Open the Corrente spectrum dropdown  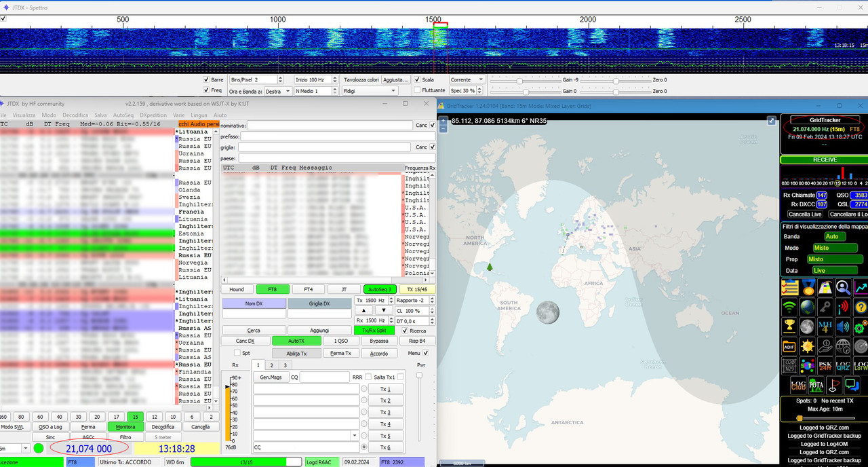pyautogui.click(x=467, y=79)
